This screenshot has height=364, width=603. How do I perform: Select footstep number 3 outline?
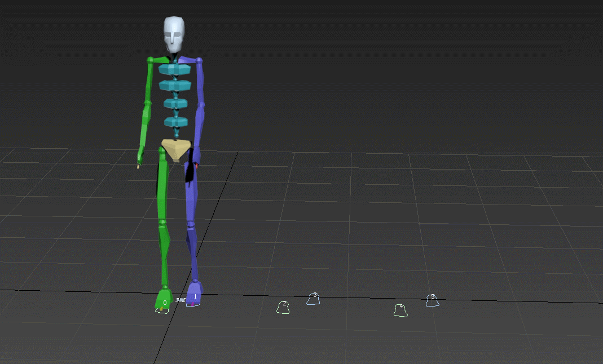(x=314, y=299)
